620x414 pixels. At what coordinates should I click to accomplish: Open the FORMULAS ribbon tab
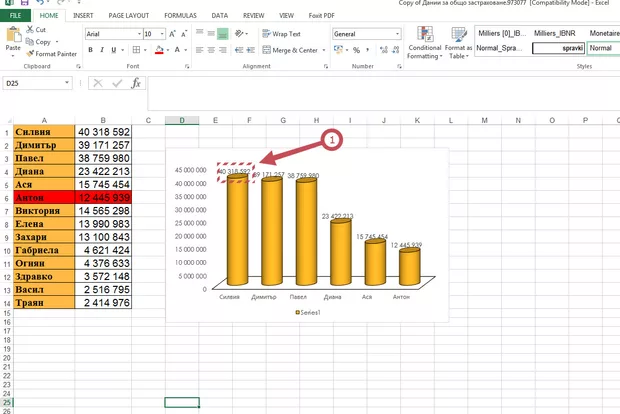tap(180, 16)
